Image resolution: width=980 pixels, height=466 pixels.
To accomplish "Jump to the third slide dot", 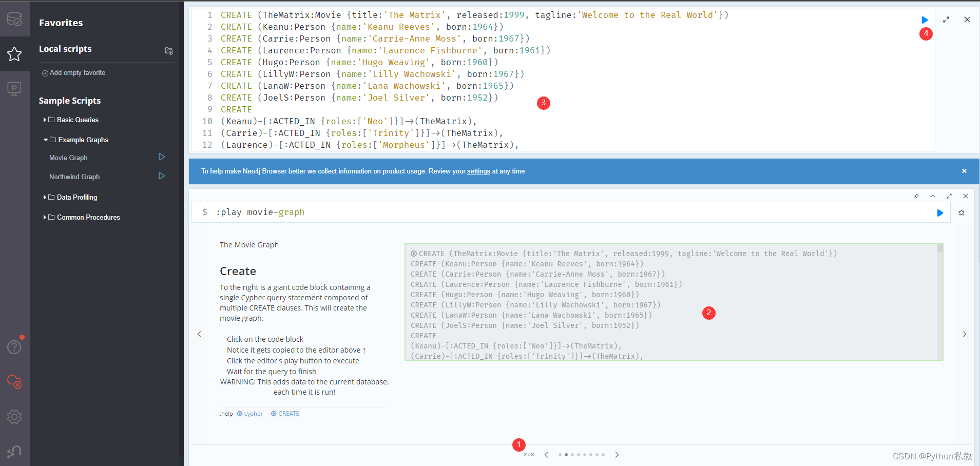I will pyautogui.click(x=572, y=455).
